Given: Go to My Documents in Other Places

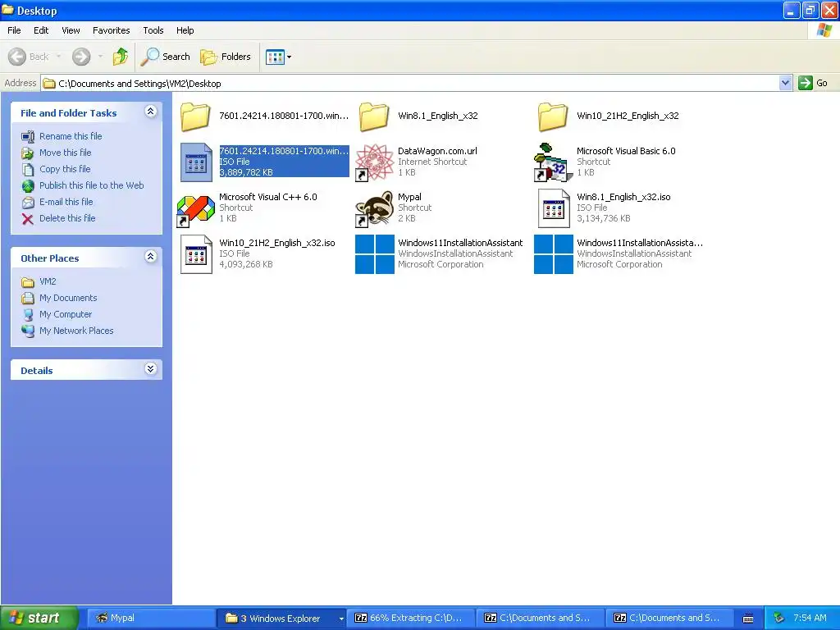Looking at the screenshot, I should [67, 298].
